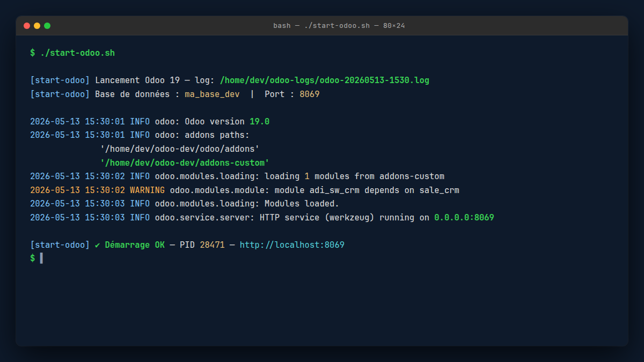The width and height of the screenshot is (644, 362).
Task: Click the green maximize window button
Action: tap(47, 26)
